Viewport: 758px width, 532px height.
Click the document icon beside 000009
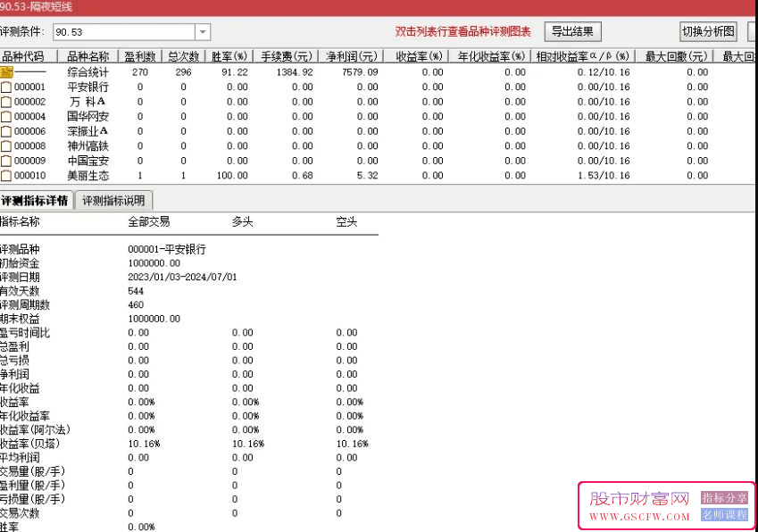[5, 161]
